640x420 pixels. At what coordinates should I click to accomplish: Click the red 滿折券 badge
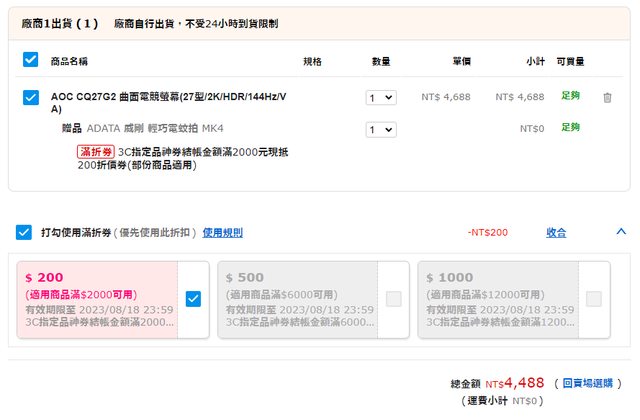[x=95, y=152]
